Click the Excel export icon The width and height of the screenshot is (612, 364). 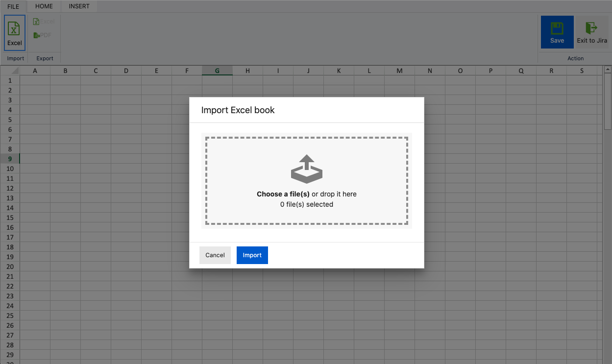click(x=36, y=21)
